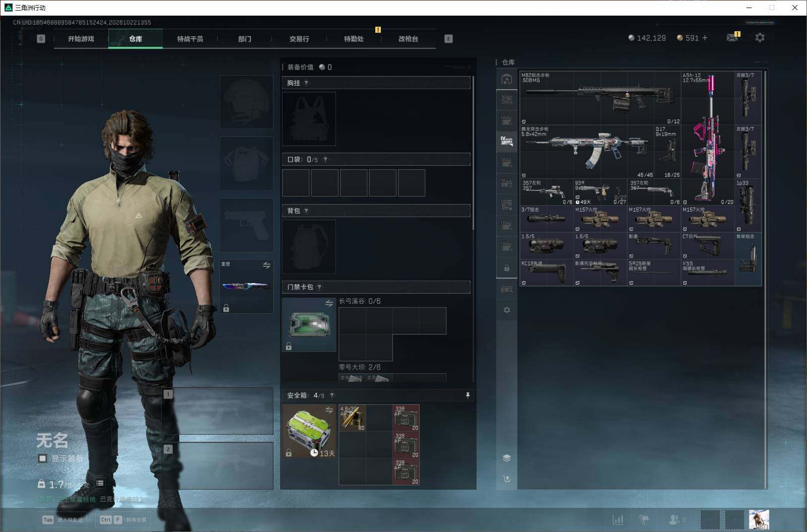
Task: Click the empty helmet equipment slot
Action: pos(246,102)
